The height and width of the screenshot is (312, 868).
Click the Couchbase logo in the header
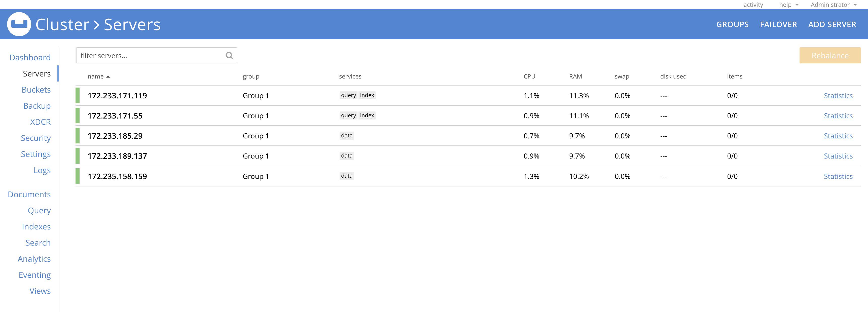[20, 24]
